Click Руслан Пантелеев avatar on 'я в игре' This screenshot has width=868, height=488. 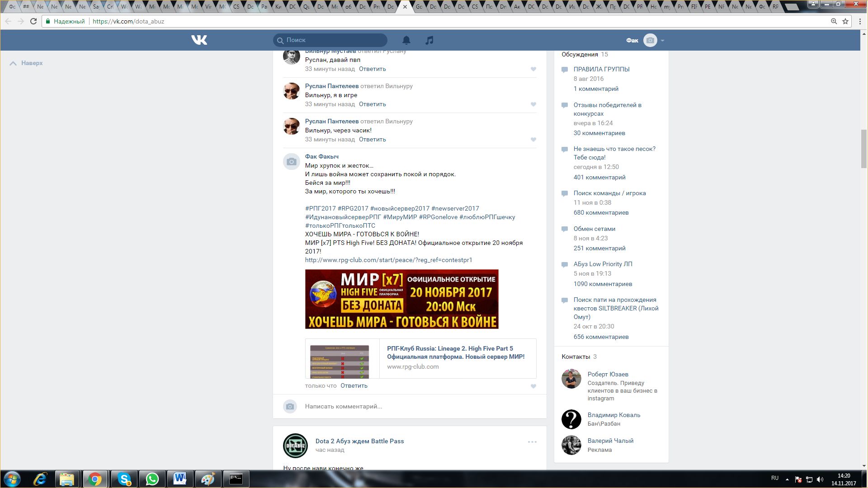(x=292, y=91)
